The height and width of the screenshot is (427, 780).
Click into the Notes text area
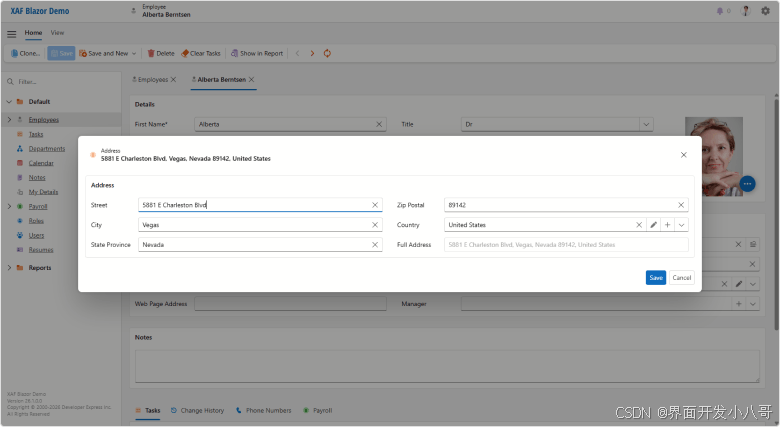[x=447, y=366]
